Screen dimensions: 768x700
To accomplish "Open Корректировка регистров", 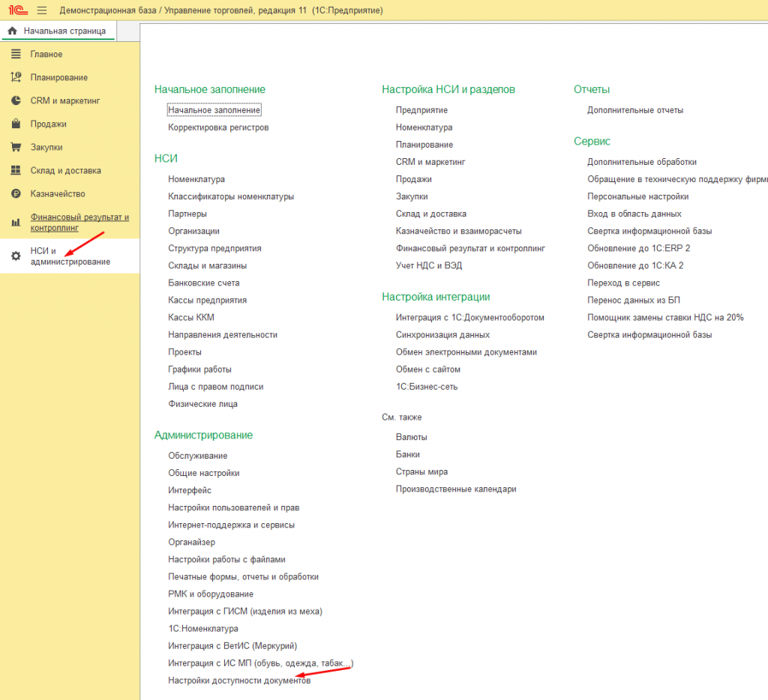I will (x=218, y=127).
